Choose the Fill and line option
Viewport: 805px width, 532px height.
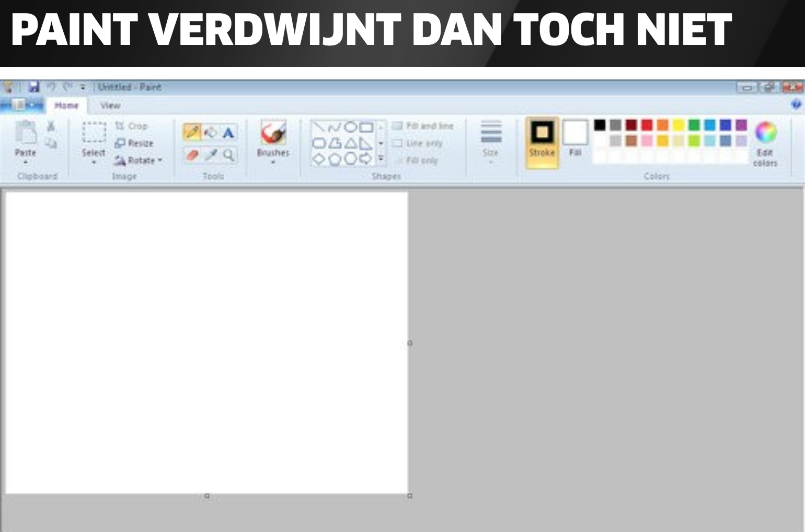click(423, 126)
